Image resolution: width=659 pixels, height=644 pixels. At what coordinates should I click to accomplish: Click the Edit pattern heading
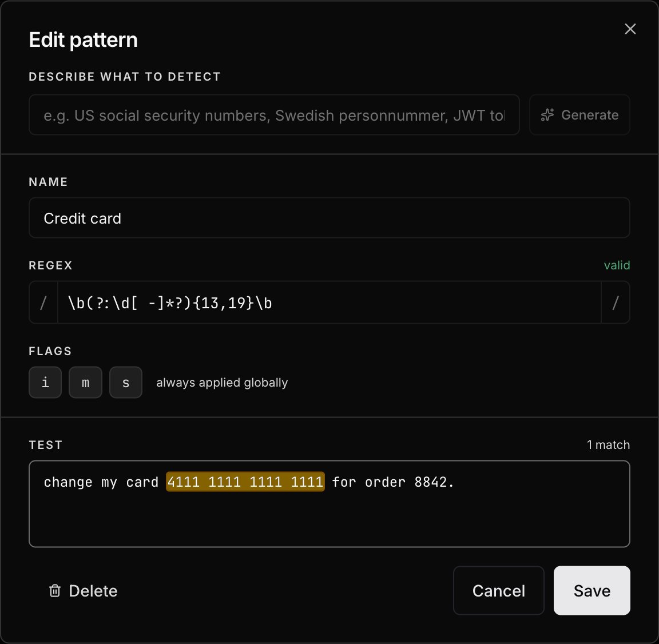(83, 40)
